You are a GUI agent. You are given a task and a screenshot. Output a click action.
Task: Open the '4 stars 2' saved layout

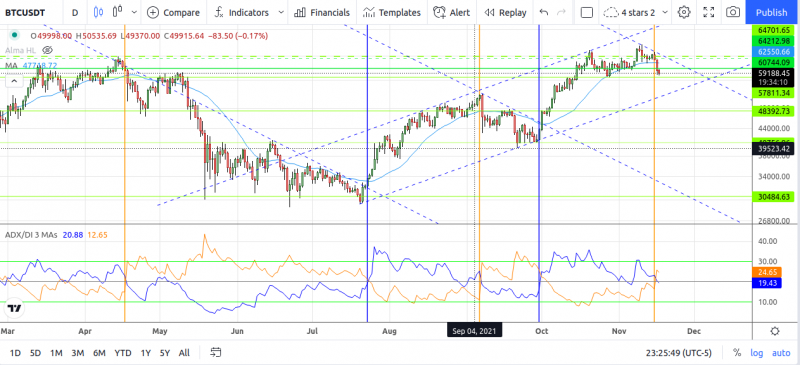(x=631, y=12)
